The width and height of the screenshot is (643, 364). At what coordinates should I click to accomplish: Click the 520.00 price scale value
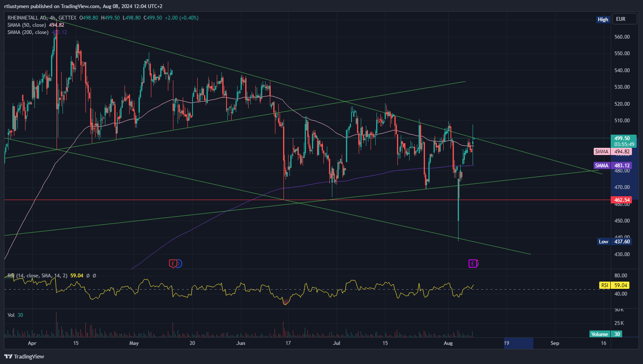click(622, 104)
